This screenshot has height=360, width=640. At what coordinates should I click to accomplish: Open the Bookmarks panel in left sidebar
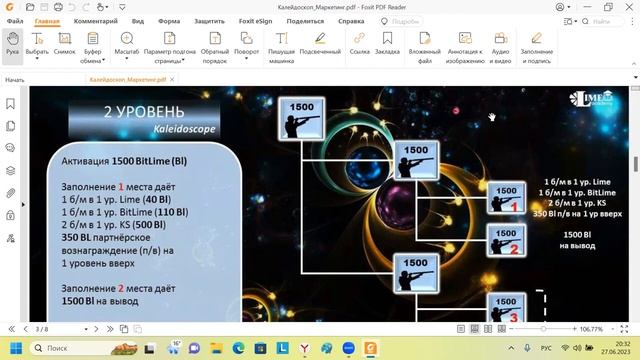point(11,104)
